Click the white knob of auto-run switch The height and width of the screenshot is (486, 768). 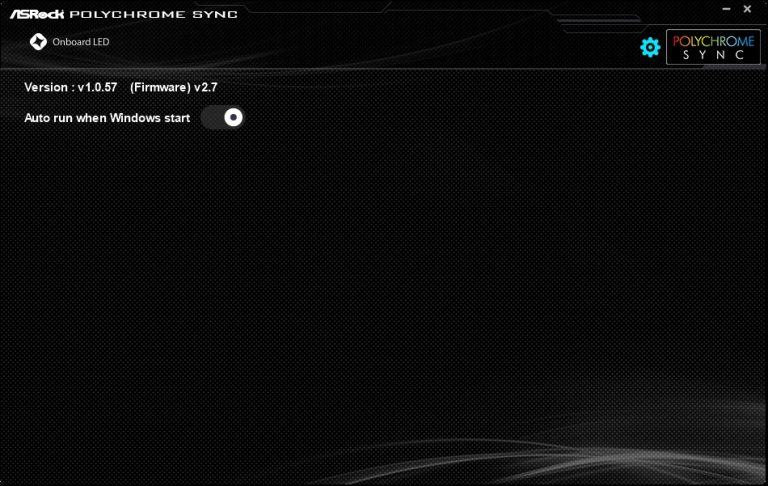[x=233, y=118]
